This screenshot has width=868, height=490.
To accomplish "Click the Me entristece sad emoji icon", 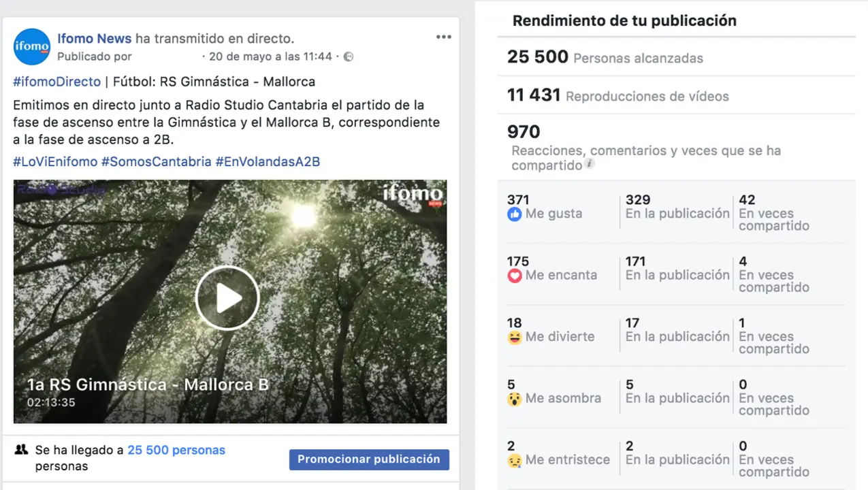I will (x=515, y=460).
